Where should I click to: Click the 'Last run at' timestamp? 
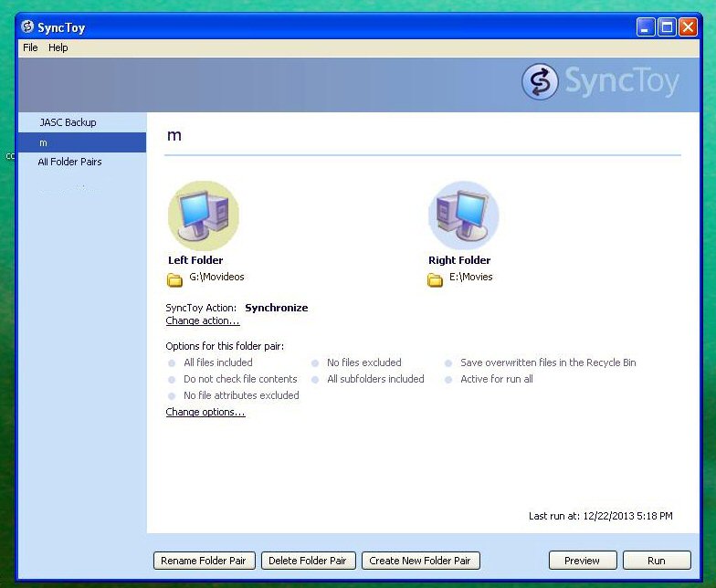pyautogui.click(x=601, y=516)
